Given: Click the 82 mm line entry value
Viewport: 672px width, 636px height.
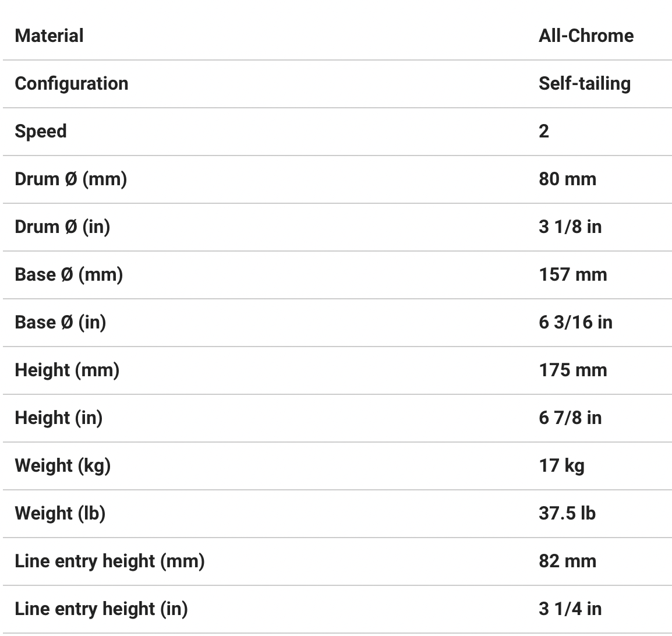Looking at the screenshot, I should [x=567, y=561].
